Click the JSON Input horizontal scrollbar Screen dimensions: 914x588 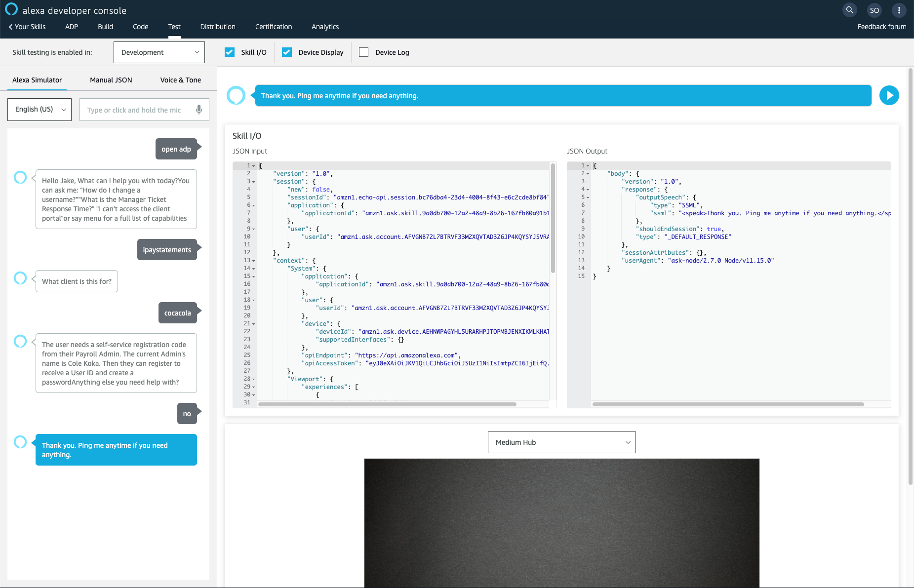pyautogui.click(x=387, y=404)
